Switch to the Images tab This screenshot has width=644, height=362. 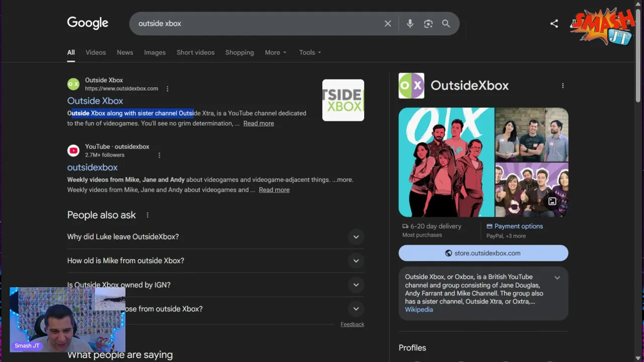pos(154,52)
